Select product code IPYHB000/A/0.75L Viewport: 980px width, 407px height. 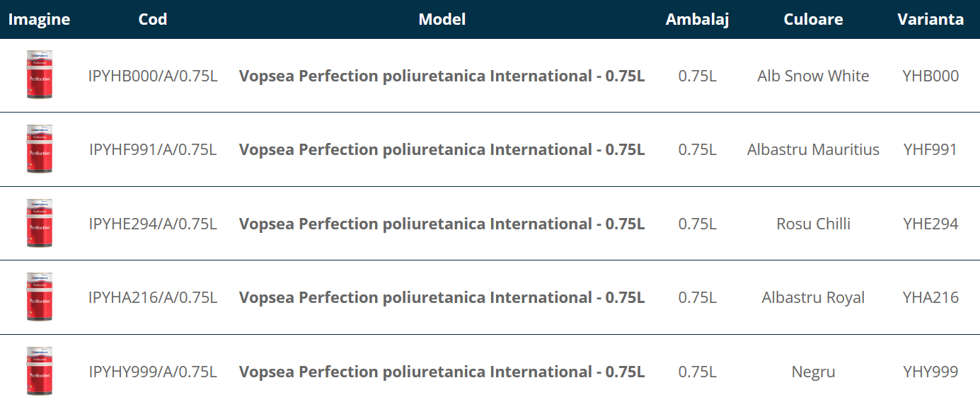(x=153, y=76)
